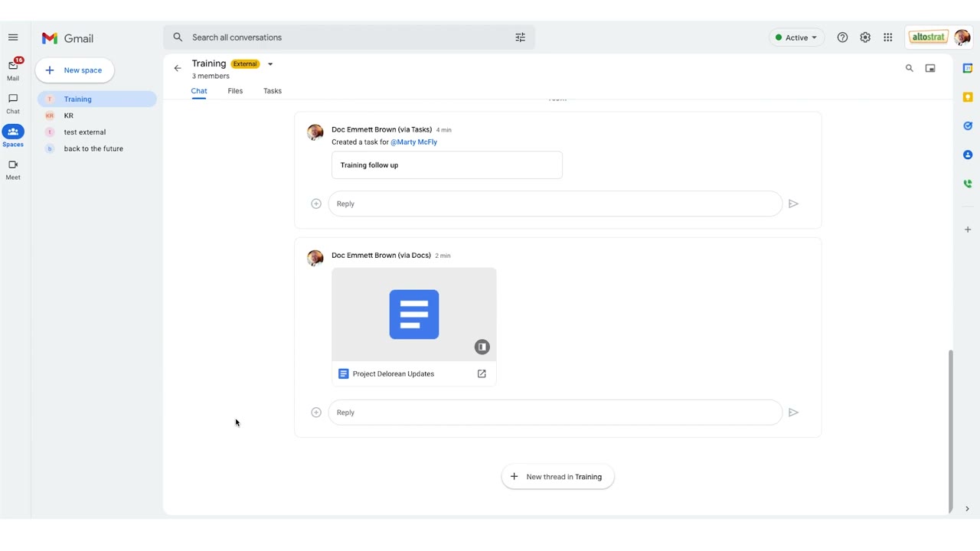Image resolution: width=980 pixels, height=551 pixels.
Task: Open document in side-by-side chat view
Action: pyautogui.click(x=482, y=347)
